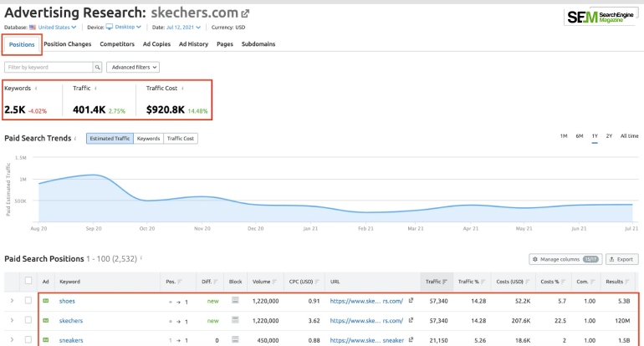Screen dimensions: 644x346
Task: Sort by the Com. column icon
Action: [593, 282]
